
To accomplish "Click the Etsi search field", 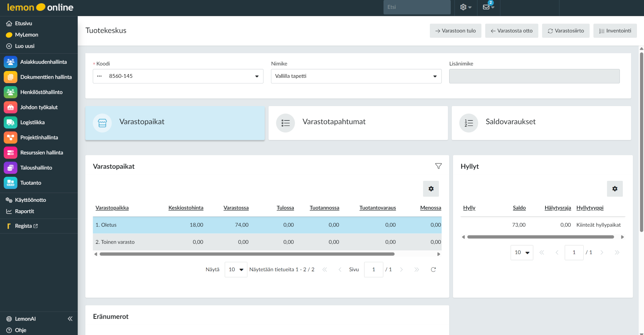I will (417, 7).
